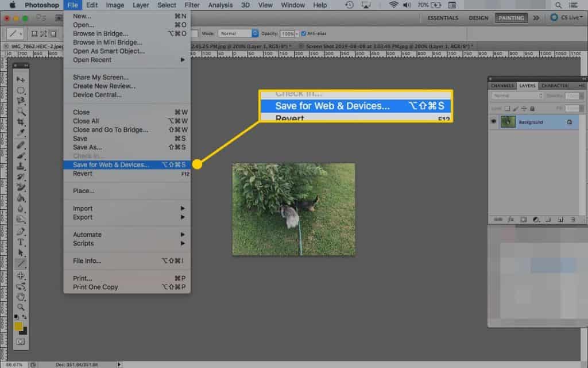The height and width of the screenshot is (368, 588).
Task: Hide the Background layer eye icon
Action: tap(493, 121)
